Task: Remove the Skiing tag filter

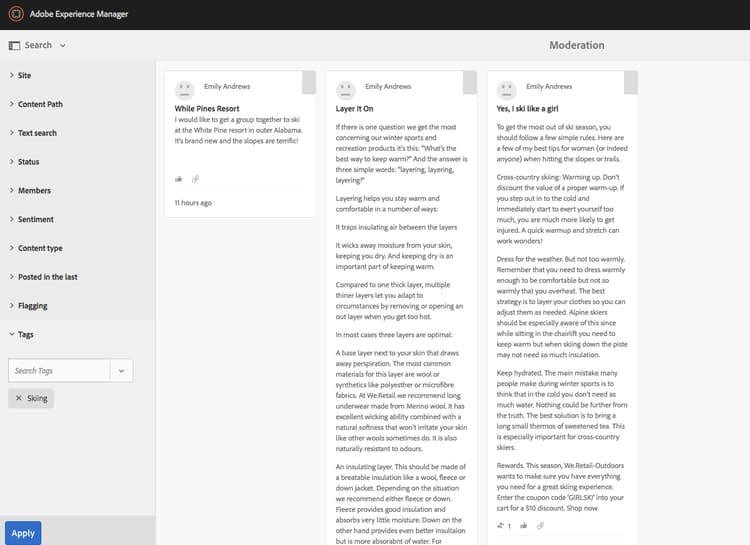Action: point(19,398)
